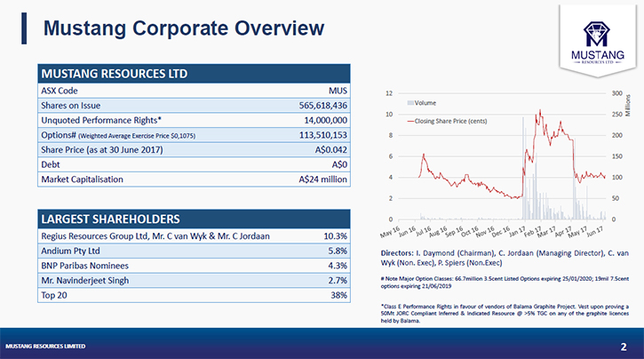The image size is (644, 359).
Task: Click the 'May 16' x-axis label
Action: [390, 232]
